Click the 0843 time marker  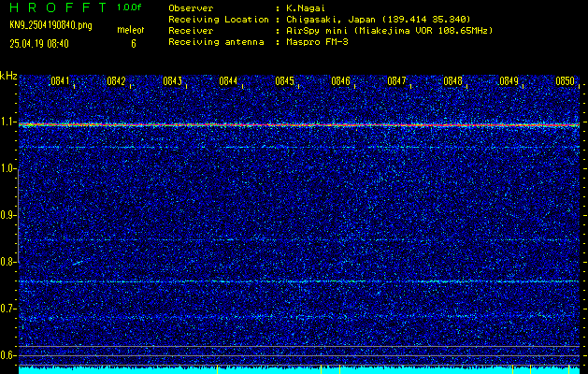pyautogui.click(x=173, y=81)
